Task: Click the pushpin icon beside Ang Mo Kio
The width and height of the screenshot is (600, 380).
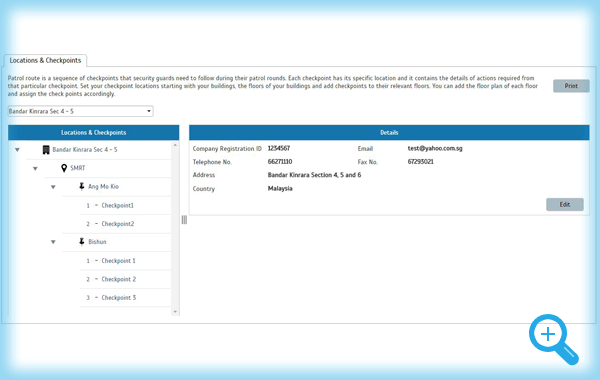Action: pos(82,186)
